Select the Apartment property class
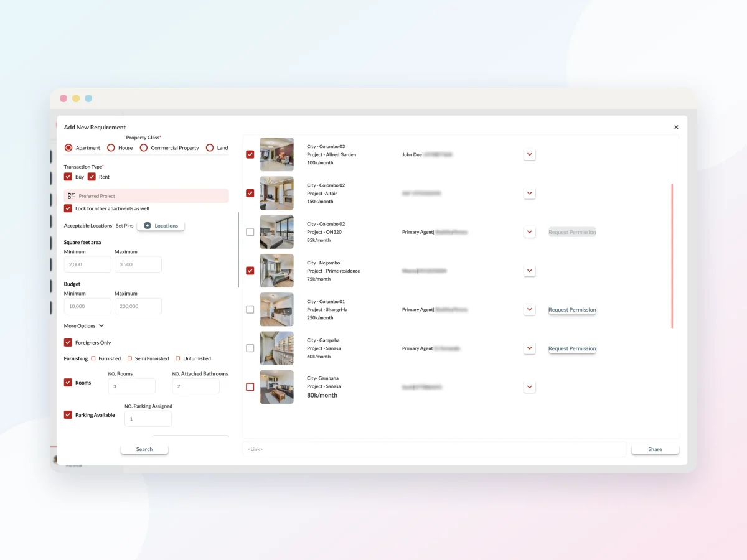Image resolution: width=747 pixels, height=560 pixels. (68, 148)
